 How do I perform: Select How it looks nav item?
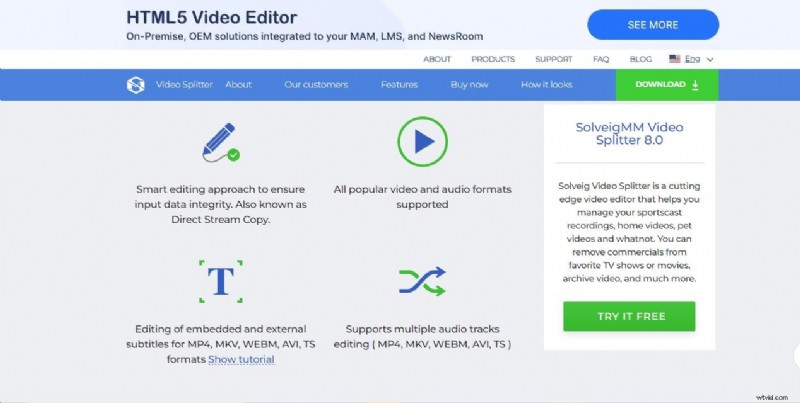point(547,85)
